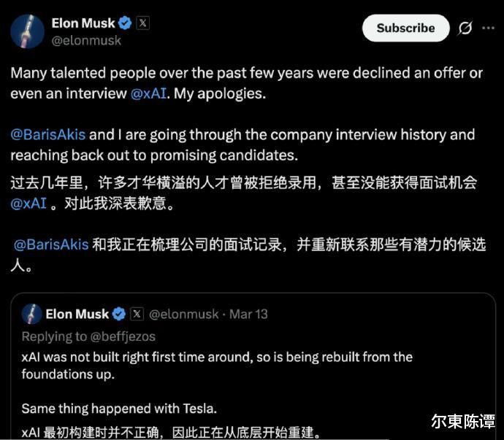Click the X badge in the quoted post
Image resolution: width=504 pixels, height=440 pixels.
click(x=137, y=314)
